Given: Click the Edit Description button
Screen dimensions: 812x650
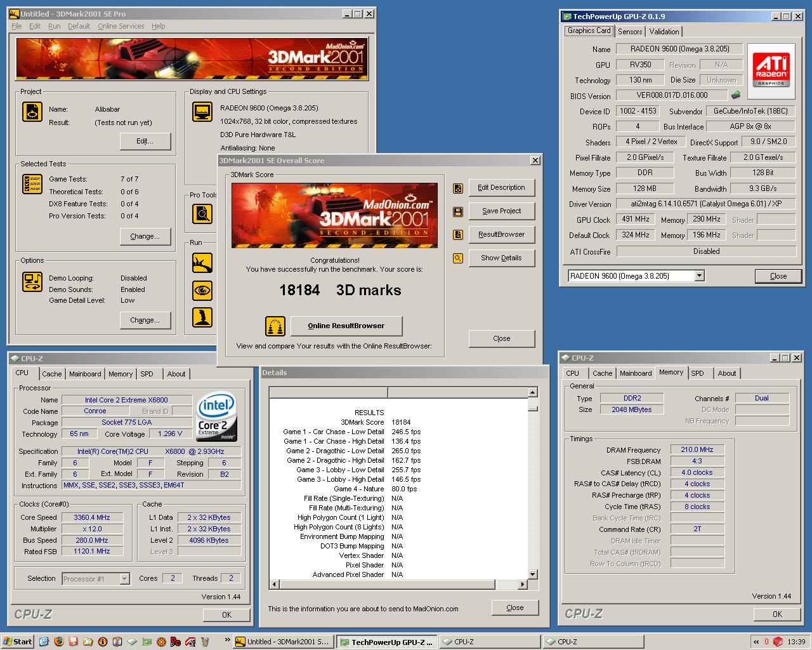Looking at the screenshot, I should [502, 187].
